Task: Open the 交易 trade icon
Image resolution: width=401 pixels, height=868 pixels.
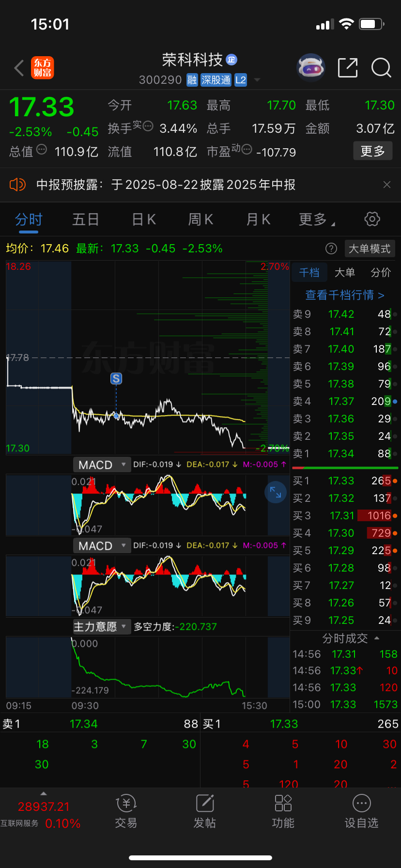Action: click(x=126, y=812)
